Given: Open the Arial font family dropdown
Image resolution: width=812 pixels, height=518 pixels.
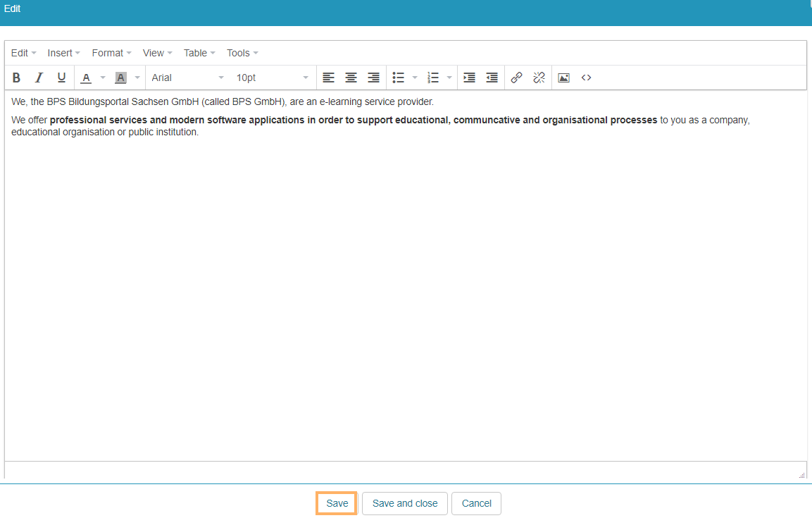Looking at the screenshot, I should 187,78.
